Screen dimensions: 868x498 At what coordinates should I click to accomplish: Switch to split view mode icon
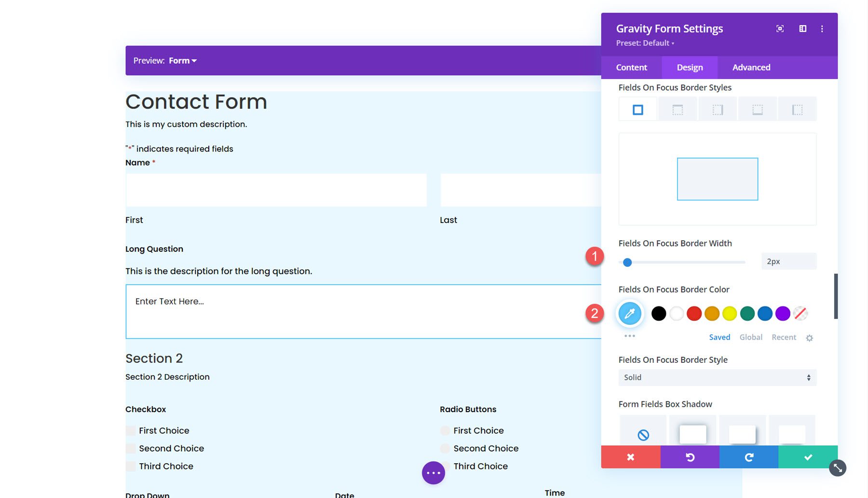[803, 28]
